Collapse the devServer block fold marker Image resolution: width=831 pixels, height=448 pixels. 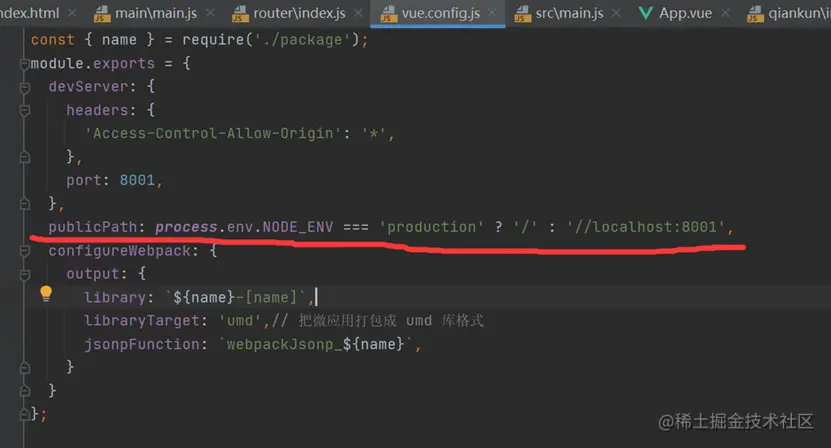click(x=24, y=87)
